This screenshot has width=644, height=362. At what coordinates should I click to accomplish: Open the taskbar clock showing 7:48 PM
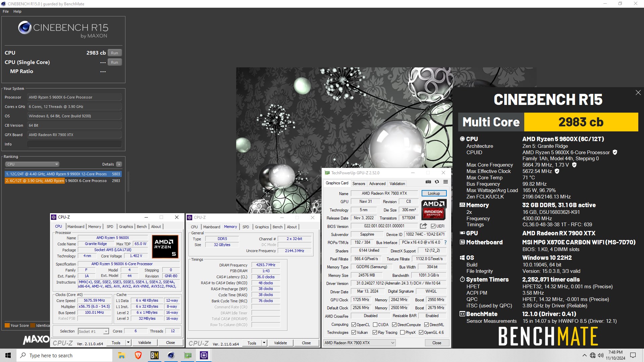[615, 355]
